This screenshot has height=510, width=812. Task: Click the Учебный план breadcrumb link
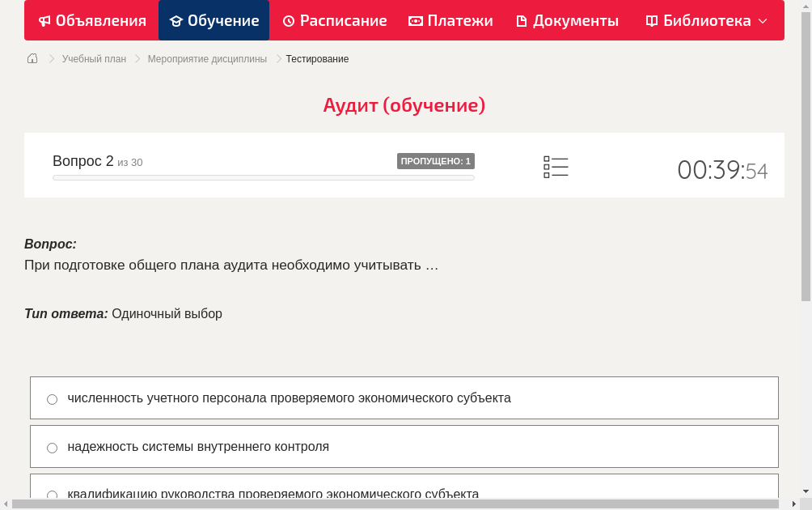coord(95,58)
